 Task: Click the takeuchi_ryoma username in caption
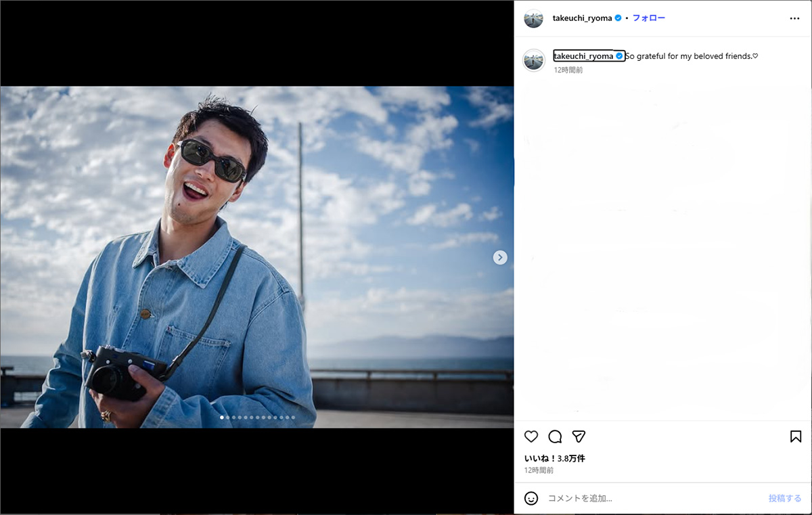[x=583, y=56]
